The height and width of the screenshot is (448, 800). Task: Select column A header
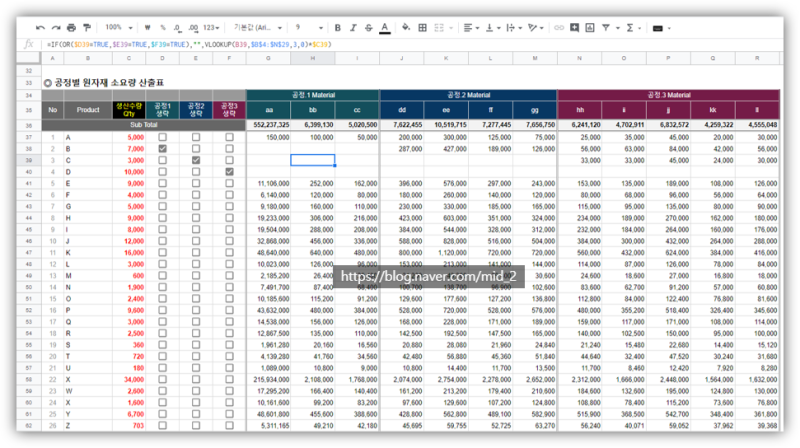(53, 58)
